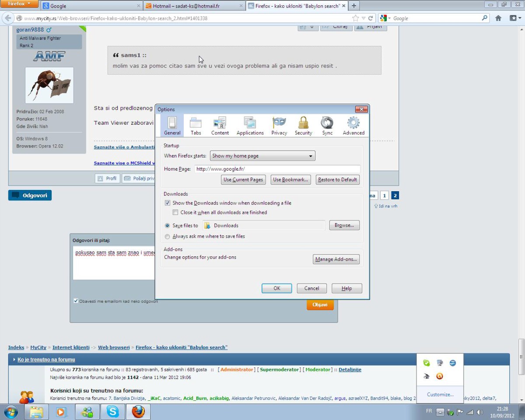This screenshot has width=525, height=420.
Task: Click the page vertical scrollbar thumb
Action: (x=521, y=357)
